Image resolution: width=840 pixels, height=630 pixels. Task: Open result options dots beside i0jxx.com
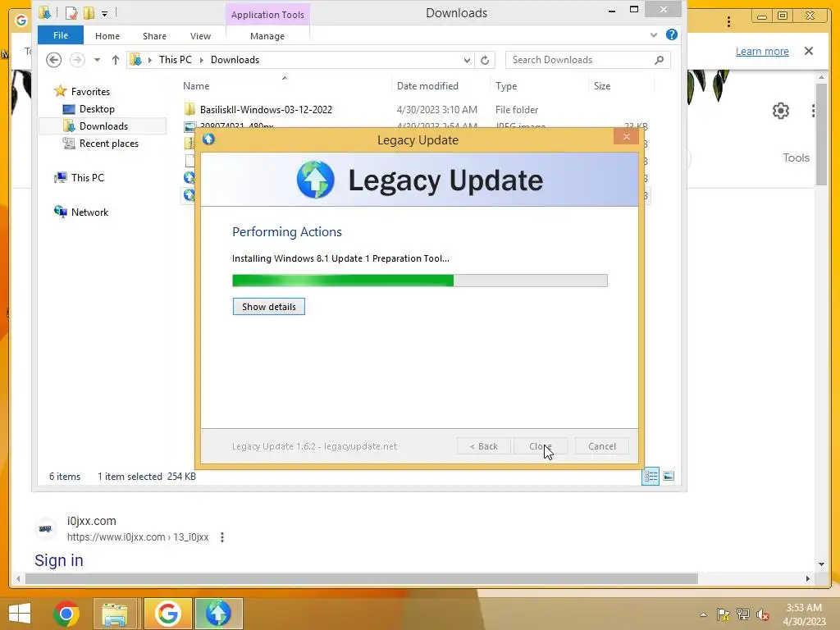(222, 536)
